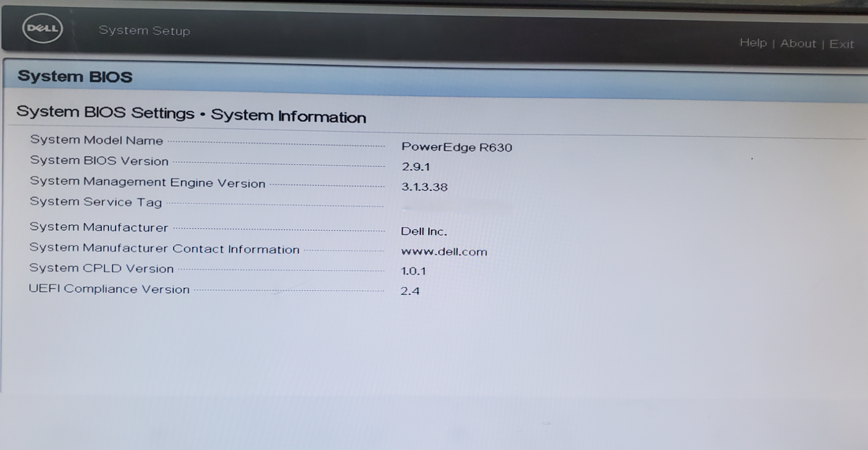Image resolution: width=868 pixels, height=450 pixels.
Task: Select the UEFI Compliance Version label
Action: click(x=109, y=289)
